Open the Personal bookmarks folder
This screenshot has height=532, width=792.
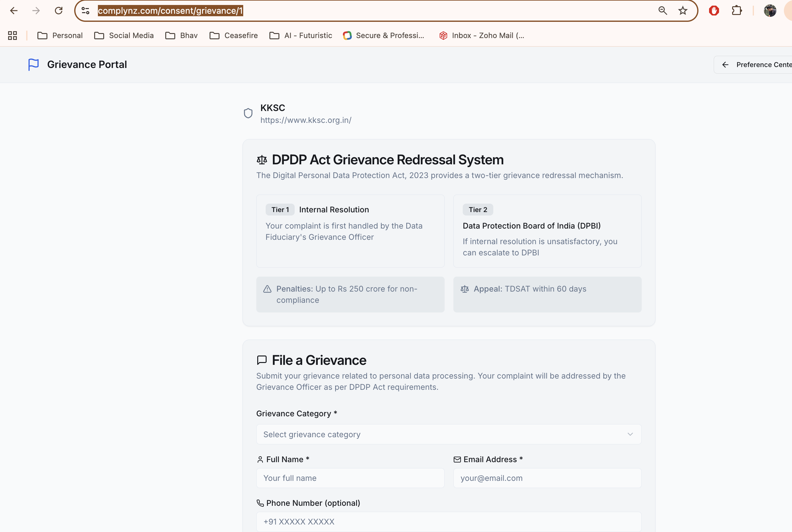(x=60, y=35)
